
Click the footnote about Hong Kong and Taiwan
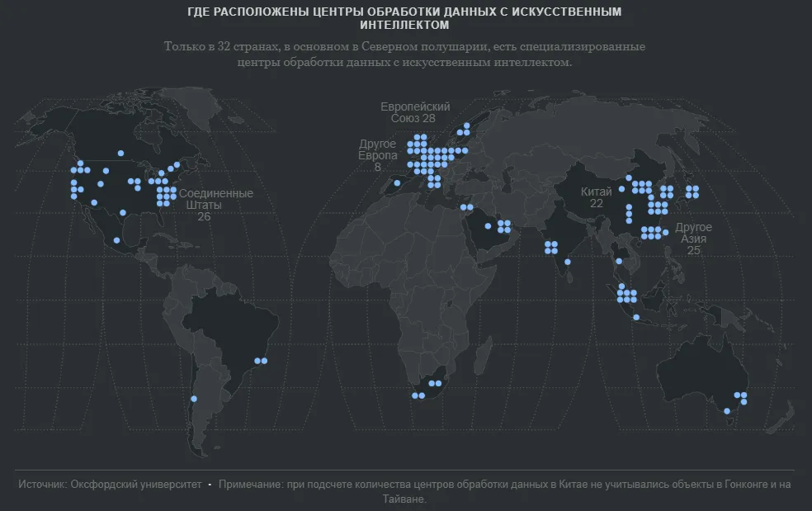(x=505, y=491)
